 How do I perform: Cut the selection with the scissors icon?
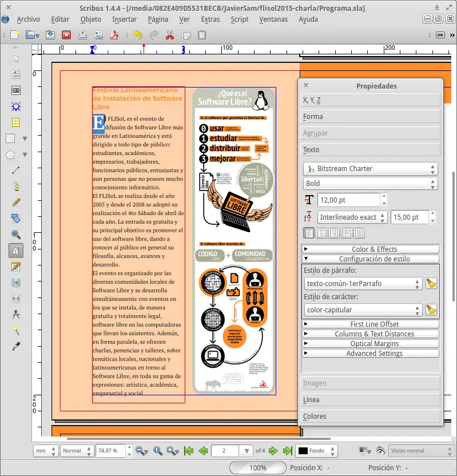click(170, 35)
